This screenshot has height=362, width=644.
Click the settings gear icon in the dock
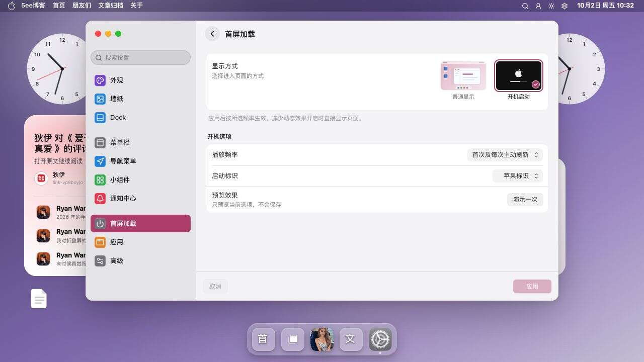coord(380,339)
